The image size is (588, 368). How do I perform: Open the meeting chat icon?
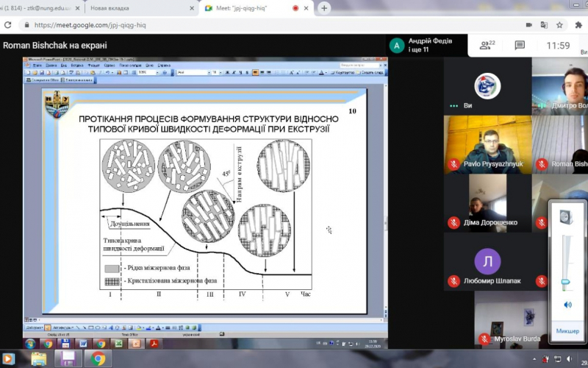click(520, 46)
